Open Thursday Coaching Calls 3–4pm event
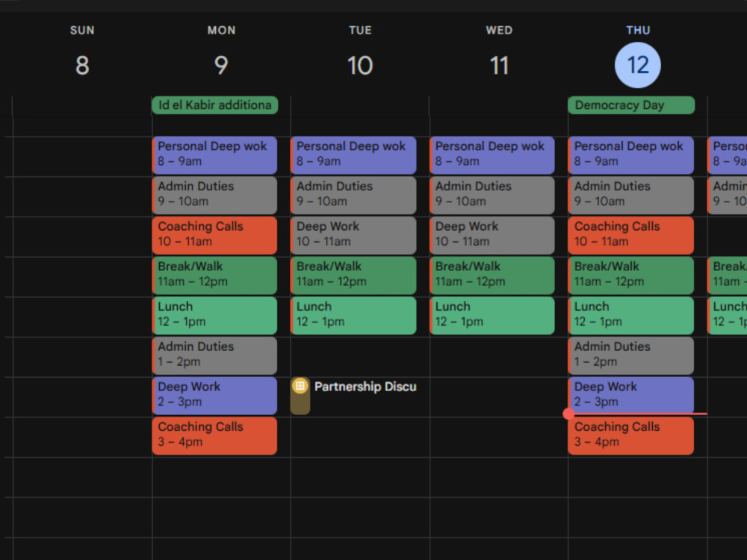The height and width of the screenshot is (560, 747). pyautogui.click(x=630, y=435)
